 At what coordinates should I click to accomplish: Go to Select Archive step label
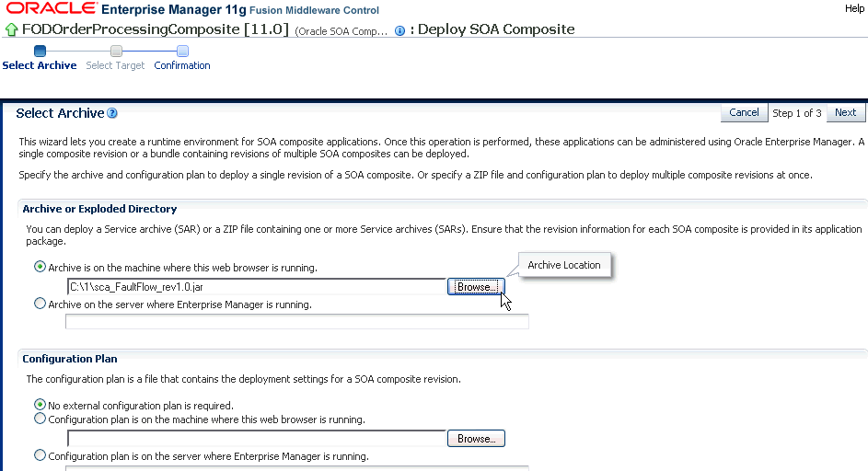coord(40,65)
